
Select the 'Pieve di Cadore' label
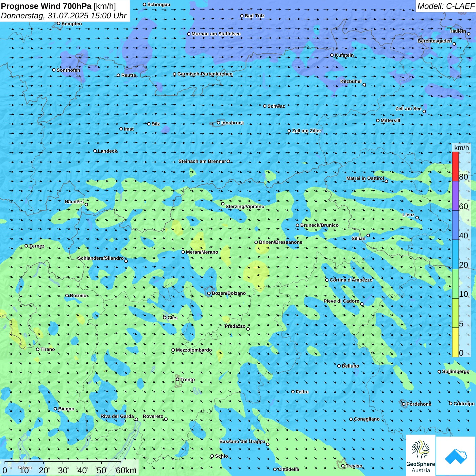341,301
